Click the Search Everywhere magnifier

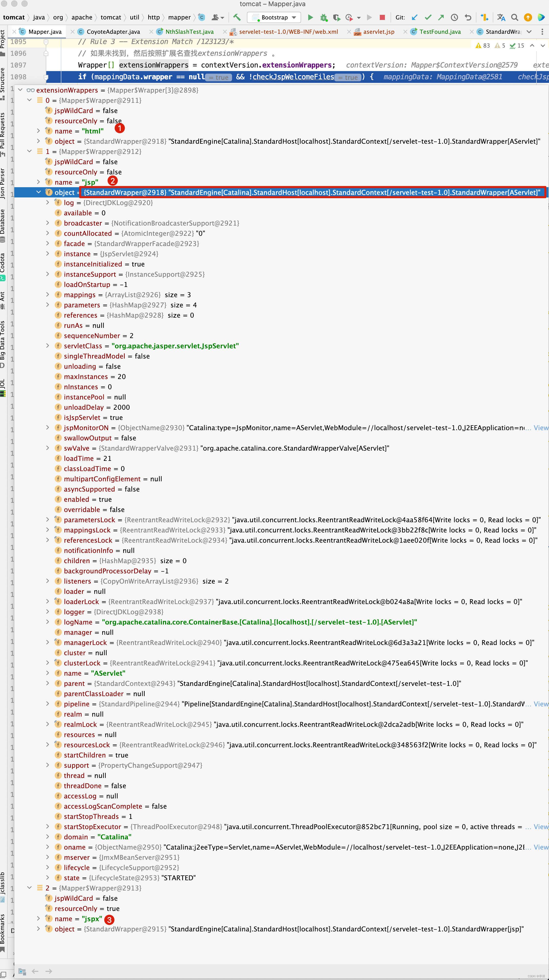[514, 17]
